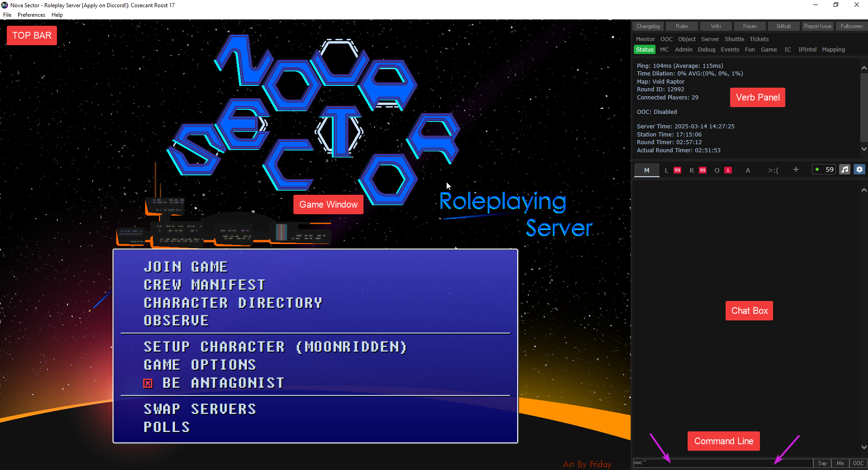The height and width of the screenshot is (470, 868).
Task: Open Polls in the lobby menu
Action: tap(166, 428)
